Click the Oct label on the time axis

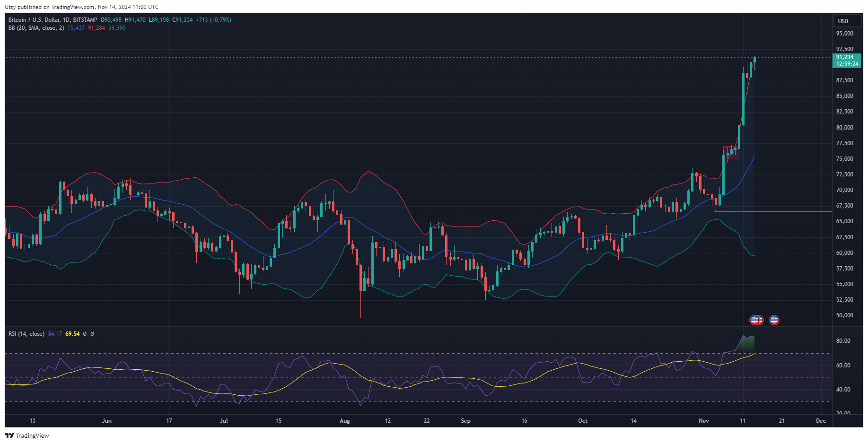pyautogui.click(x=583, y=421)
